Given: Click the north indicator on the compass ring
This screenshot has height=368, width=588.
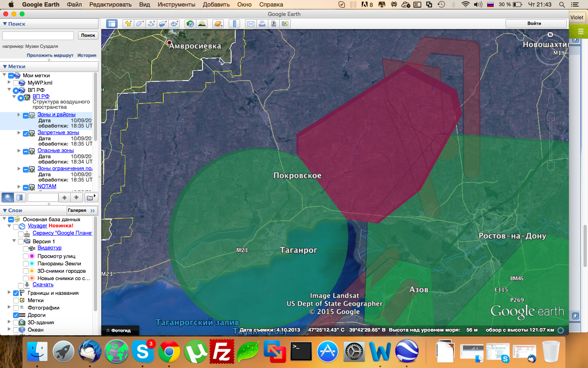Looking at the screenshot, I should coord(550,35).
